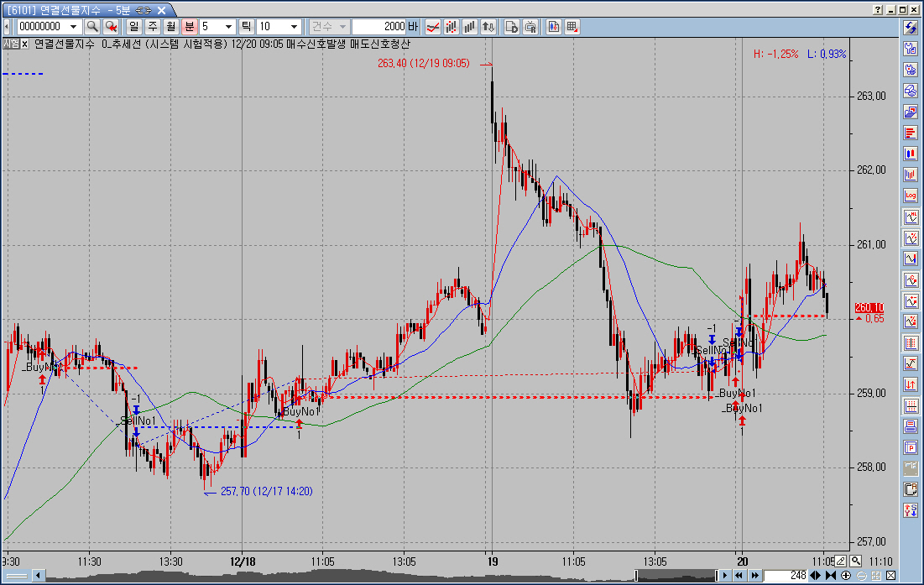The height and width of the screenshot is (585, 924).
Task: Click the compress horizontal spacing icon
Action: point(831,576)
